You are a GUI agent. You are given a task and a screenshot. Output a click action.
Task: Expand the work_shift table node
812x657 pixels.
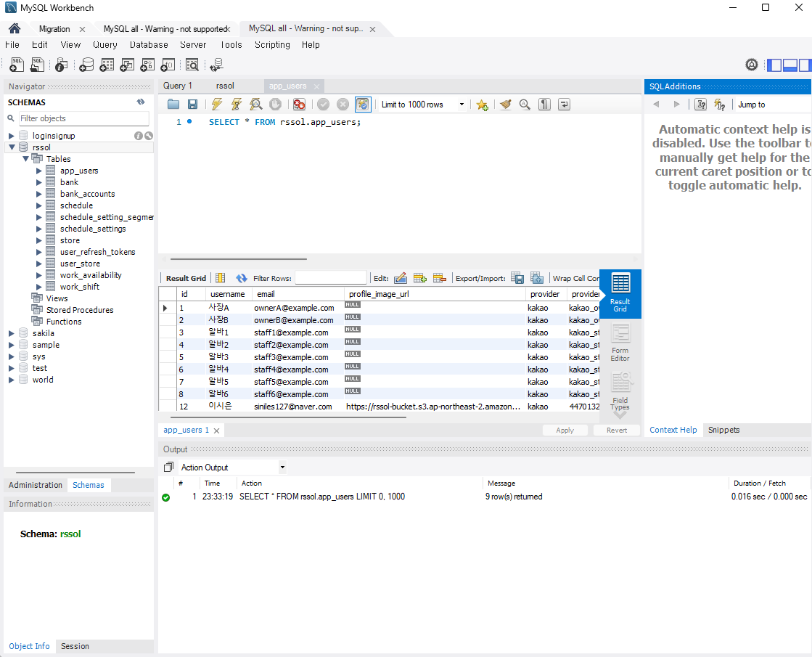pyautogui.click(x=39, y=287)
